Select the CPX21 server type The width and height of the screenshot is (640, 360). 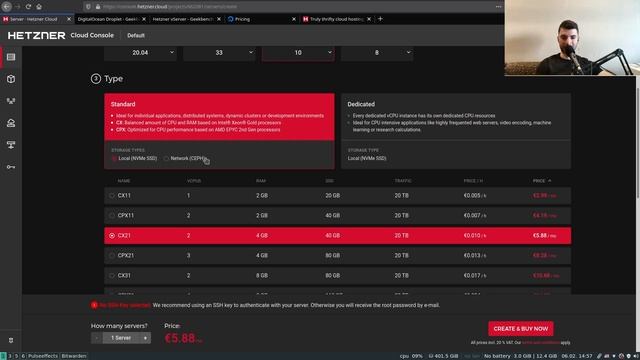point(338,256)
